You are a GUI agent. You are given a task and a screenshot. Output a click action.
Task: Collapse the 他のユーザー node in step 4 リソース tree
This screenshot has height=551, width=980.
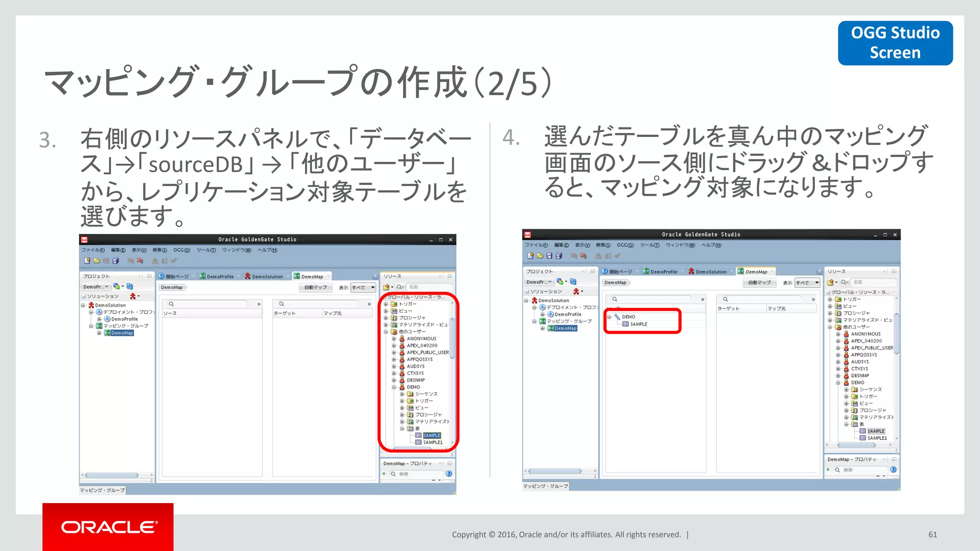(x=830, y=327)
